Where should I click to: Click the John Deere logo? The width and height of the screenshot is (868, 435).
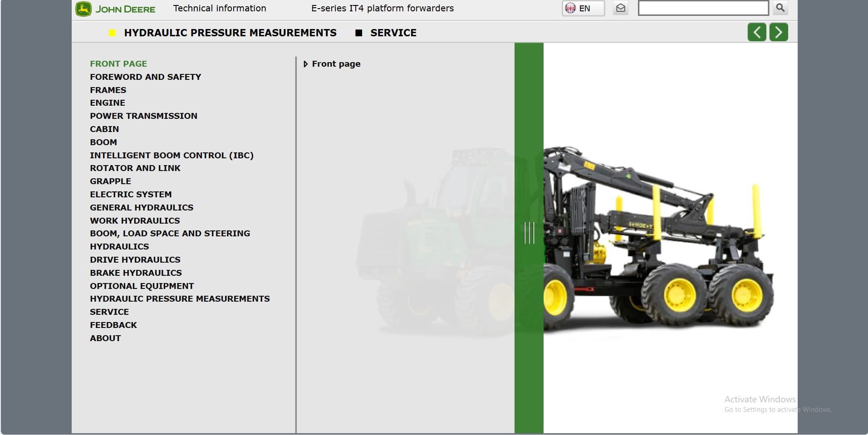[115, 9]
